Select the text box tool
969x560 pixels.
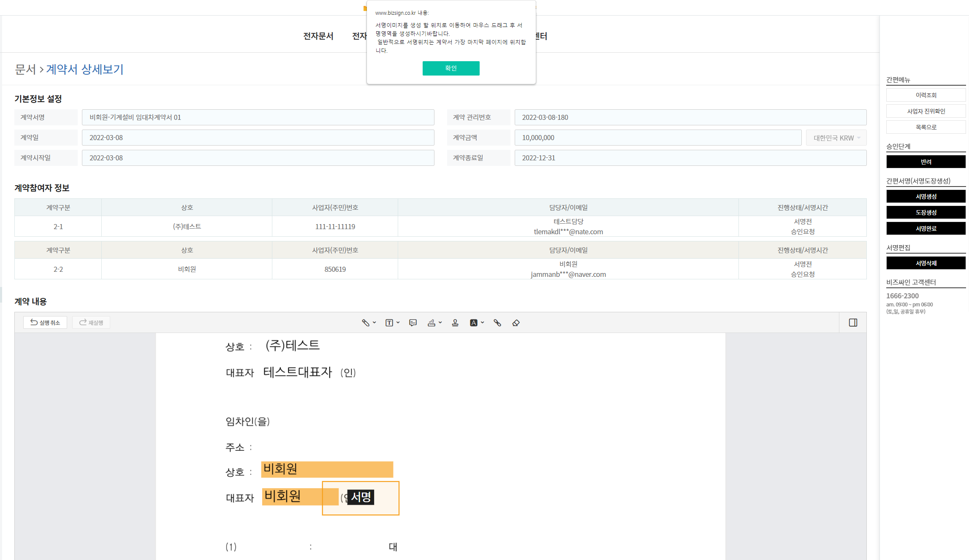pyautogui.click(x=389, y=323)
